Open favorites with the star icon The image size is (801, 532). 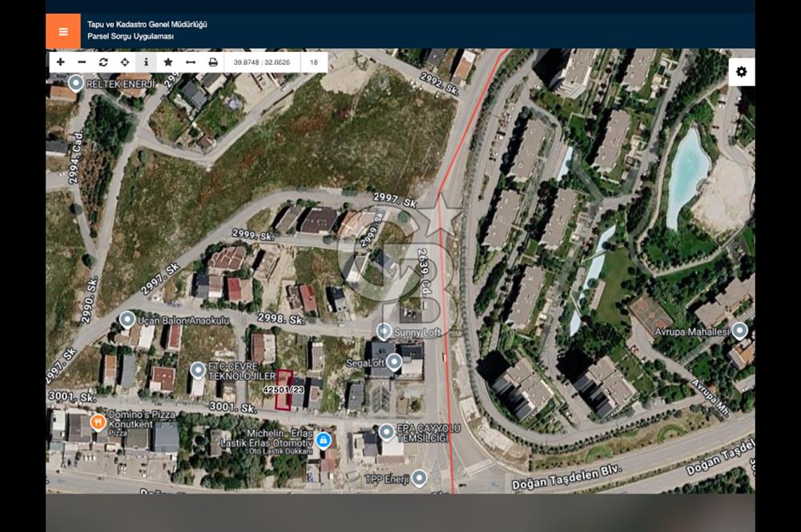point(167,62)
